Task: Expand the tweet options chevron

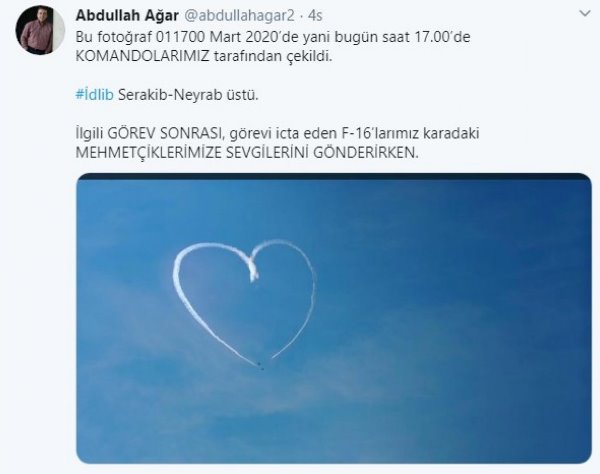Action: (585, 14)
